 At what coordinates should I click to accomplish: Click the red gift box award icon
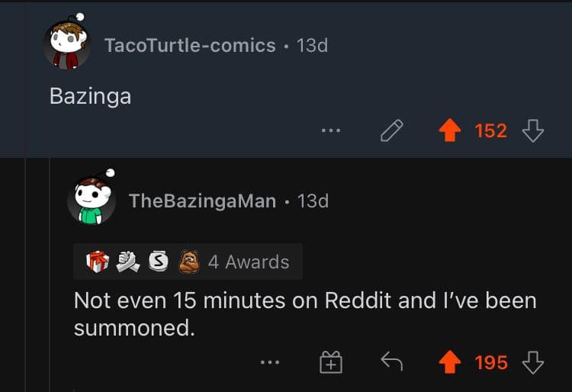click(x=98, y=262)
